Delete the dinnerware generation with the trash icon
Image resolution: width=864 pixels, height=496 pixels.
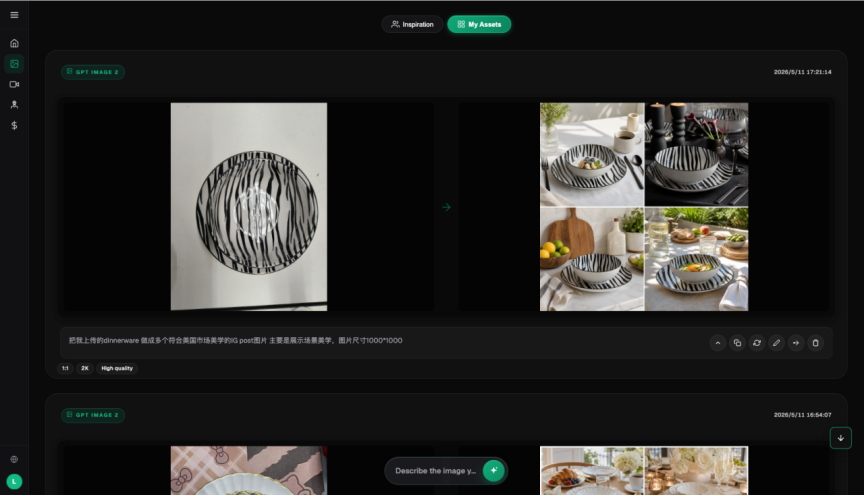pyautogui.click(x=816, y=343)
